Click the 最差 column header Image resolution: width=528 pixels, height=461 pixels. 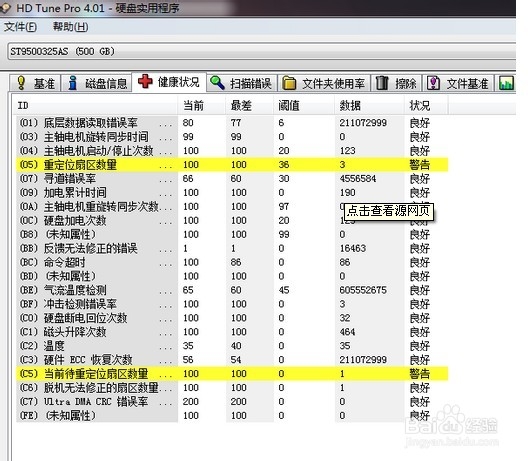250,106
